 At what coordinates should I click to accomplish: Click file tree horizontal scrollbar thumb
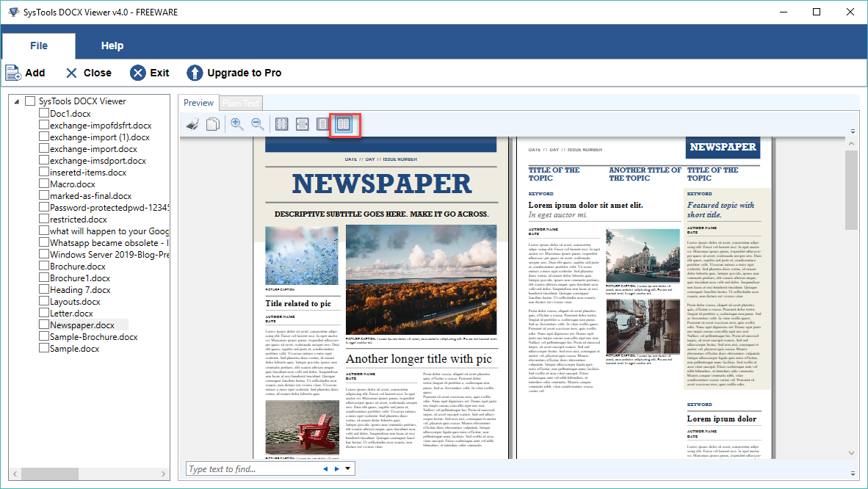pos(50,474)
